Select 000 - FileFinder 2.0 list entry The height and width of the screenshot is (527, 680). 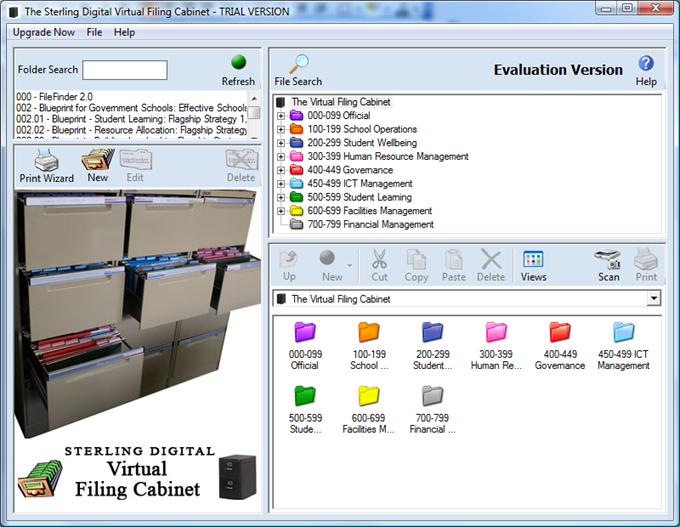[55, 97]
